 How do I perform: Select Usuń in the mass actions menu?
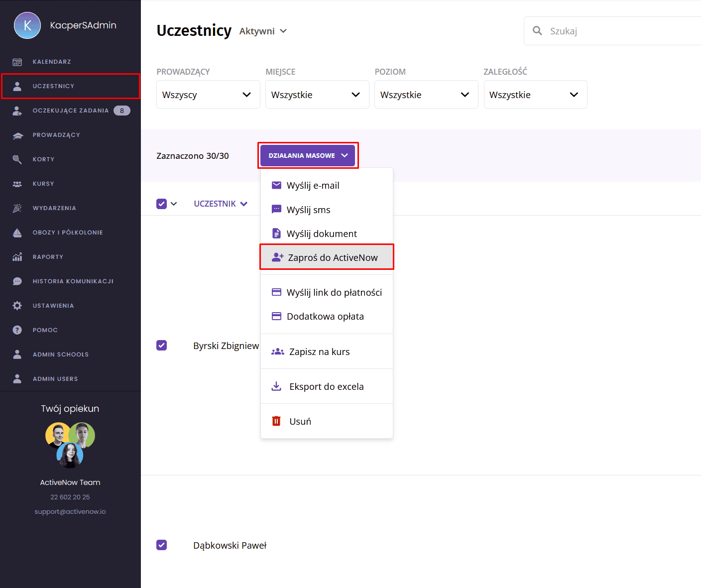[x=327, y=421]
